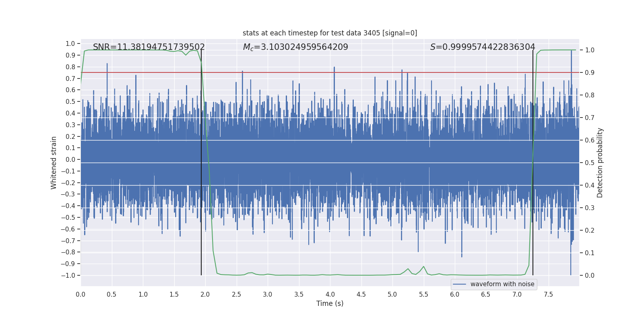Screen dimensions: 644x322
Task: Click the 0.1 tick on Detection probability axis
Action: click(590, 253)
